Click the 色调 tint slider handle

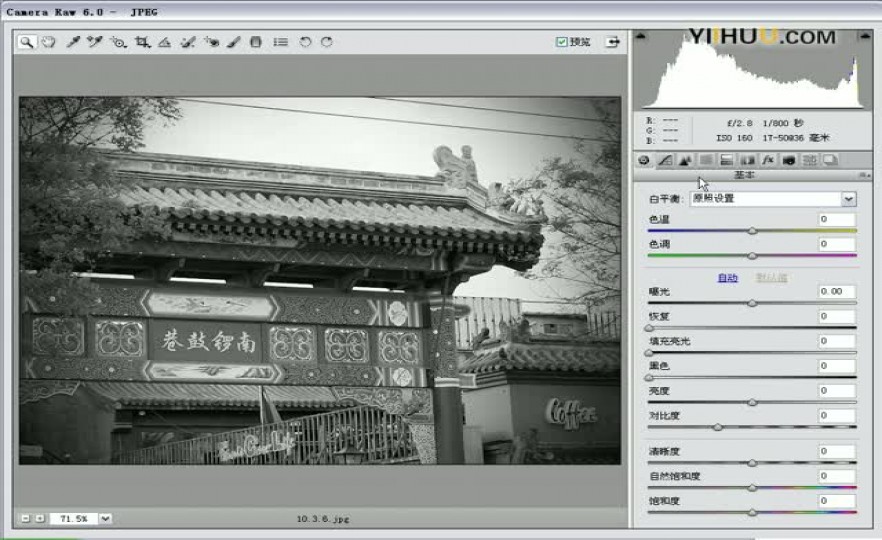[752, 256]
